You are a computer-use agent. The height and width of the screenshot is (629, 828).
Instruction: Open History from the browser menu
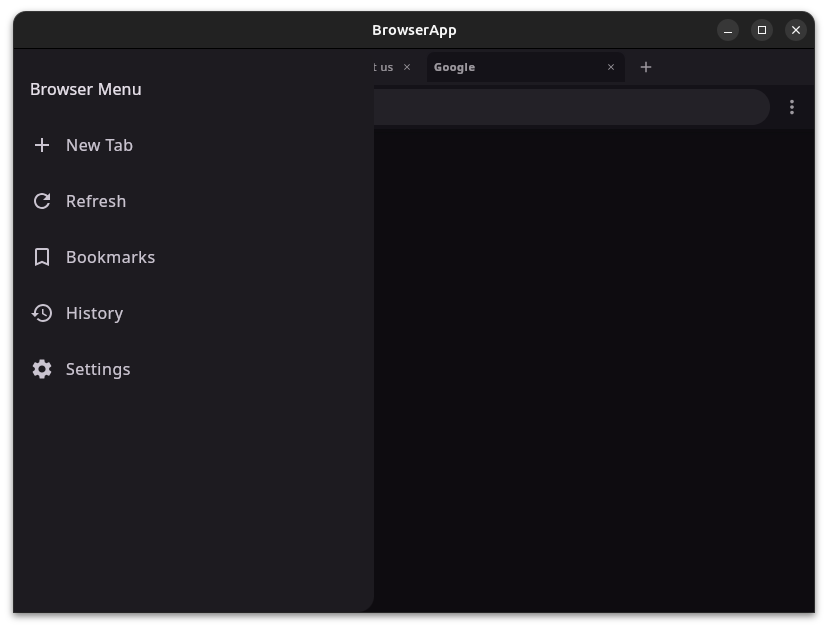coord(95,313)
